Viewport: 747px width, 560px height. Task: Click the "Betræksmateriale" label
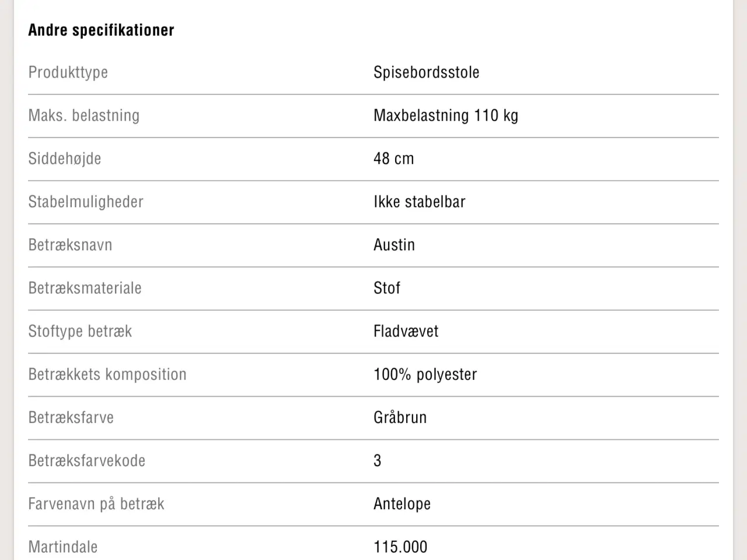pos(85,288)
